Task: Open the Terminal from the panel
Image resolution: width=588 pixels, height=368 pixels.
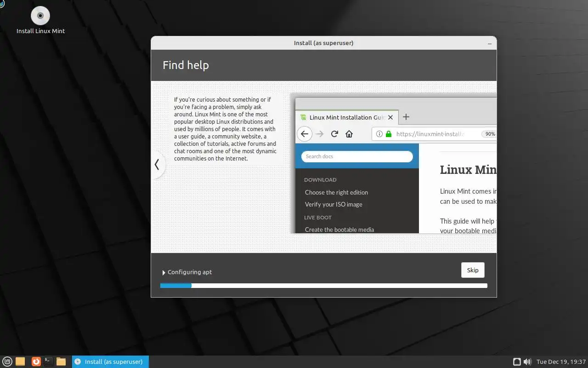Action: click(x=48, y=362)
